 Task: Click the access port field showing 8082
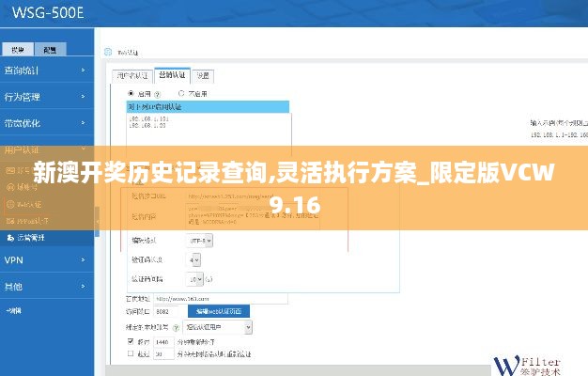[x=164, y=311]
